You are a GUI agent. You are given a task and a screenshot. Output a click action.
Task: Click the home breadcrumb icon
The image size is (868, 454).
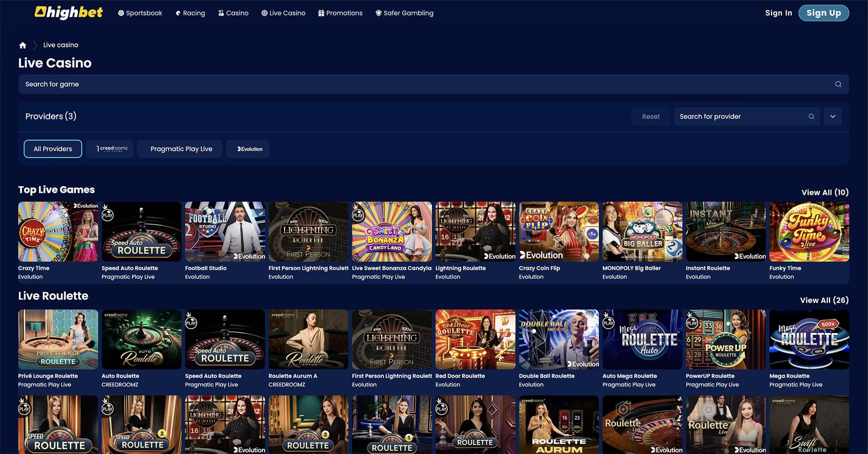click(x=23, y=45)
